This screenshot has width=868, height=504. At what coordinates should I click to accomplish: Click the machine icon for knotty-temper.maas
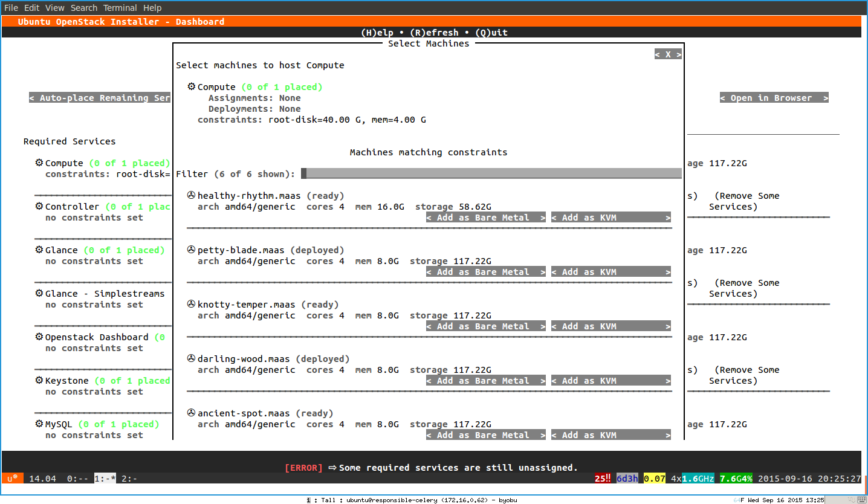point(192,305)
